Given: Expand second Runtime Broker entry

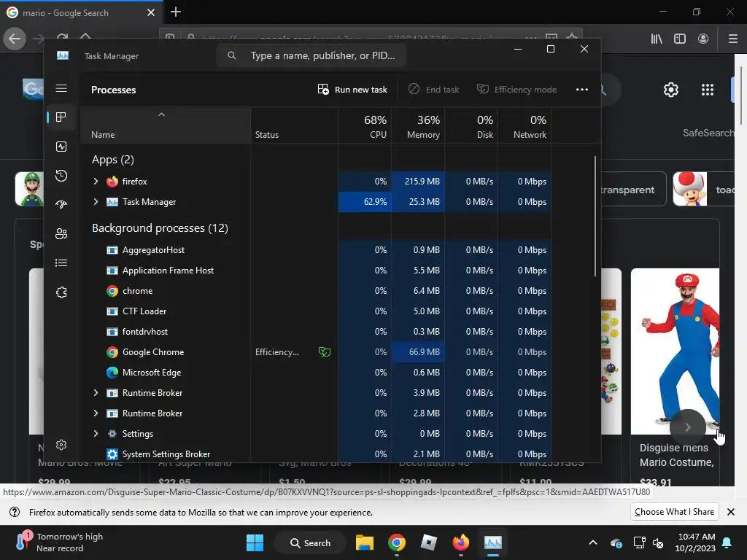Looking at the screenshot, I should click(x=96, y=413).
